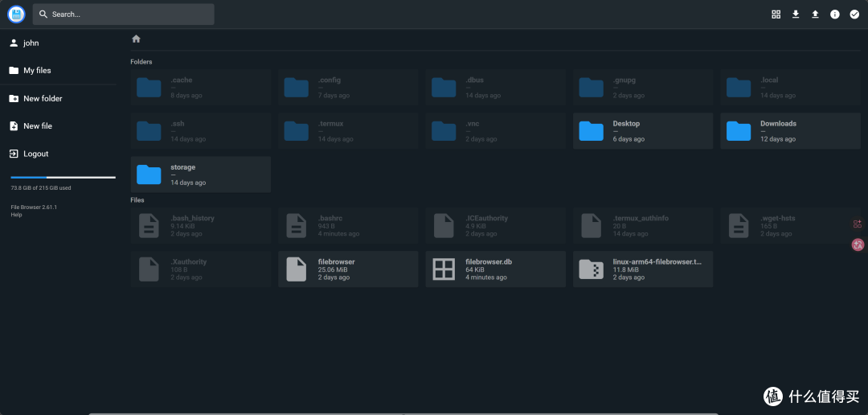Click the Help link
868x415 pixels.
[x=16, y=215]
